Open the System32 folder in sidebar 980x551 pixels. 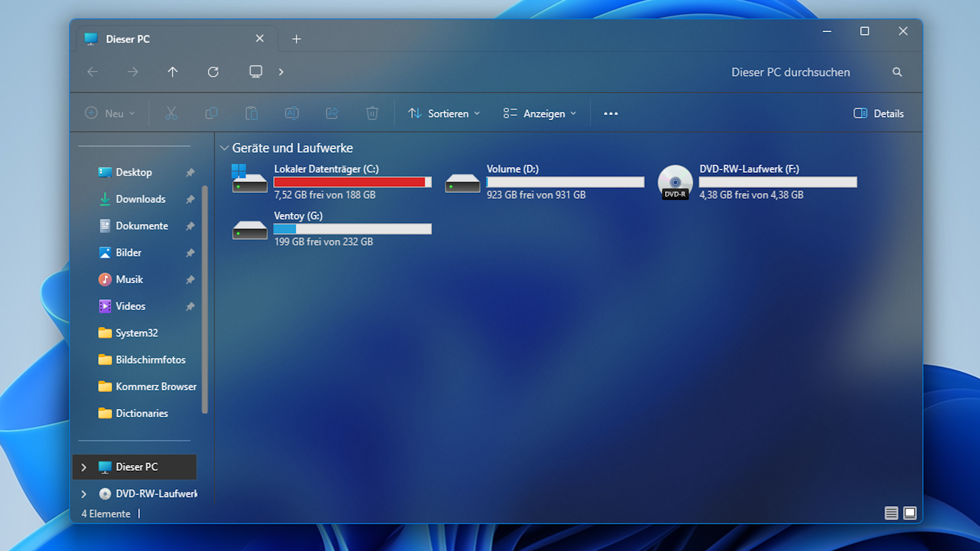pos(136,333)
